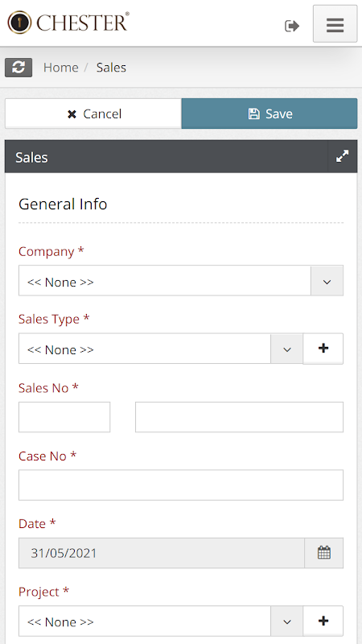The height and width of the screenshot is (644, 362).
Task: Click the Sales No prefix field
Action: pos(64,417)
